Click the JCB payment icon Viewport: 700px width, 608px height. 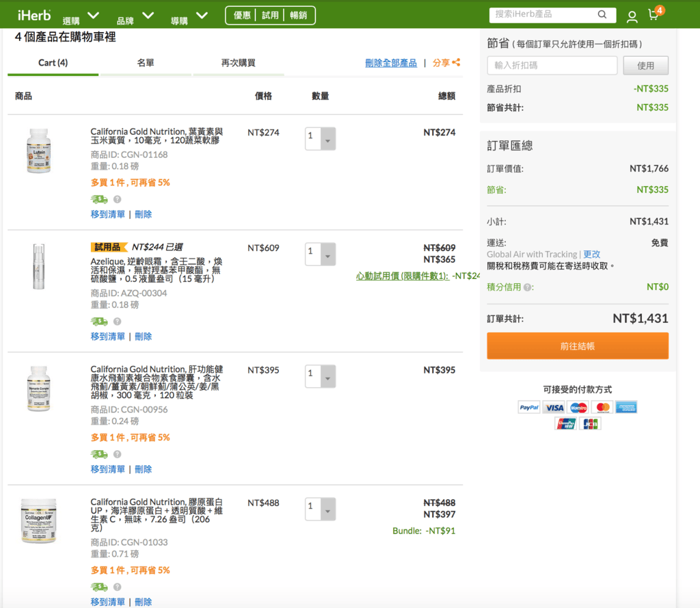tap(590, 423)
